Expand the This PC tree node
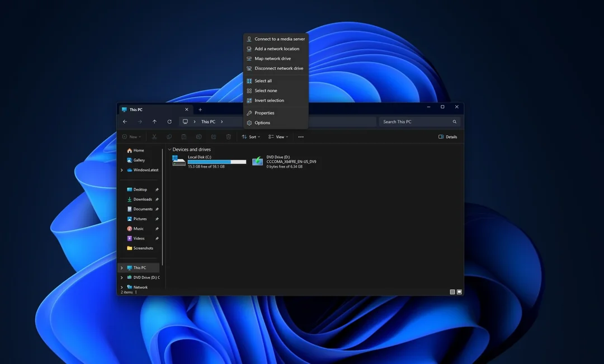 tap(122, 268)
